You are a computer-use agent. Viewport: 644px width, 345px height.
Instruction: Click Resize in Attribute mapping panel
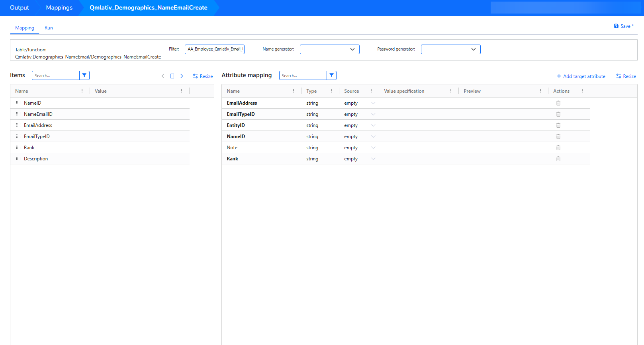(626, 76)
